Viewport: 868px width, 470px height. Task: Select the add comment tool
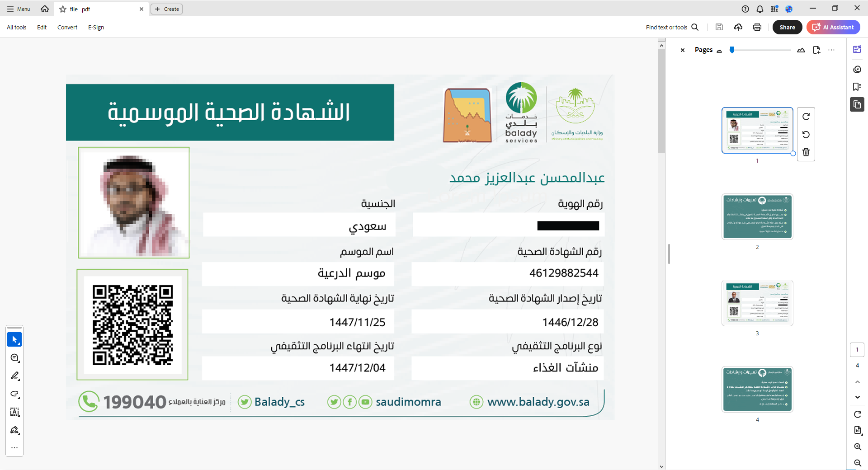point(14,358)
